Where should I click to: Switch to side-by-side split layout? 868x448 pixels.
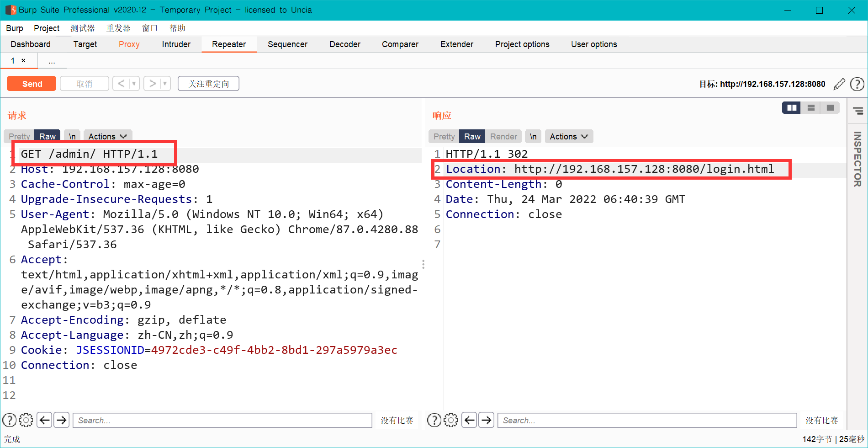(791, 108)
